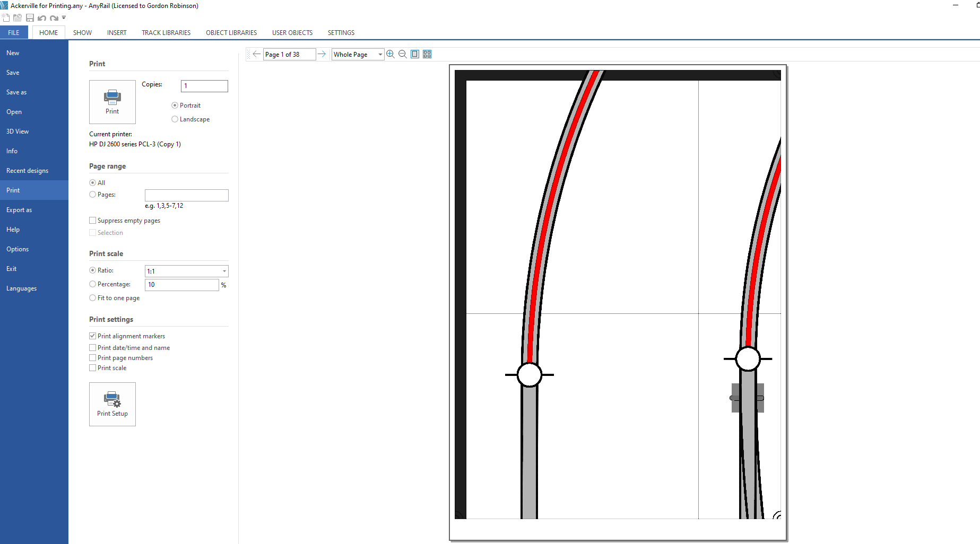Screen dimensions: 980x544
Task: Click the undo arrow in quick access toolbar
Action: pyautogui.click(x=41, y=18)
